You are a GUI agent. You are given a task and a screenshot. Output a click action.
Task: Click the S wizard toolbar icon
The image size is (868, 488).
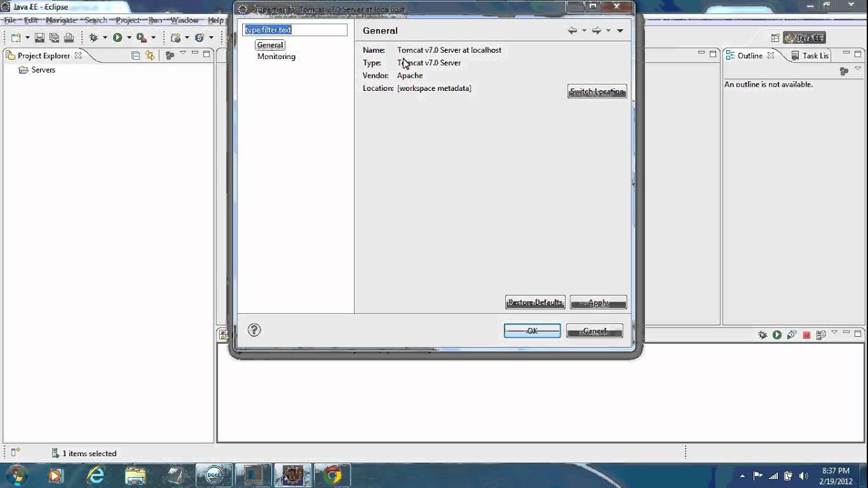tap(199, 38)
